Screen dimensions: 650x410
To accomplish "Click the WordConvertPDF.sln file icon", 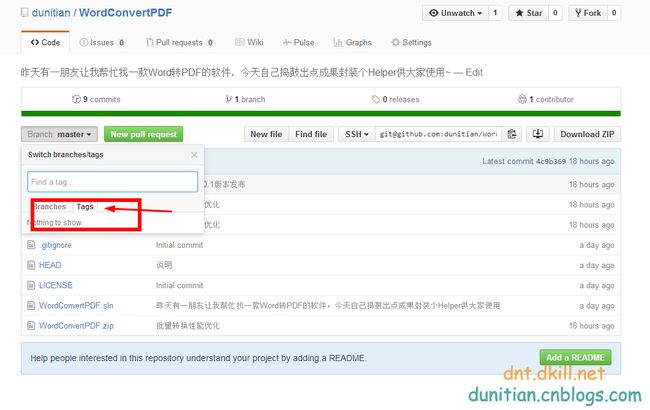I will (31, 306).
